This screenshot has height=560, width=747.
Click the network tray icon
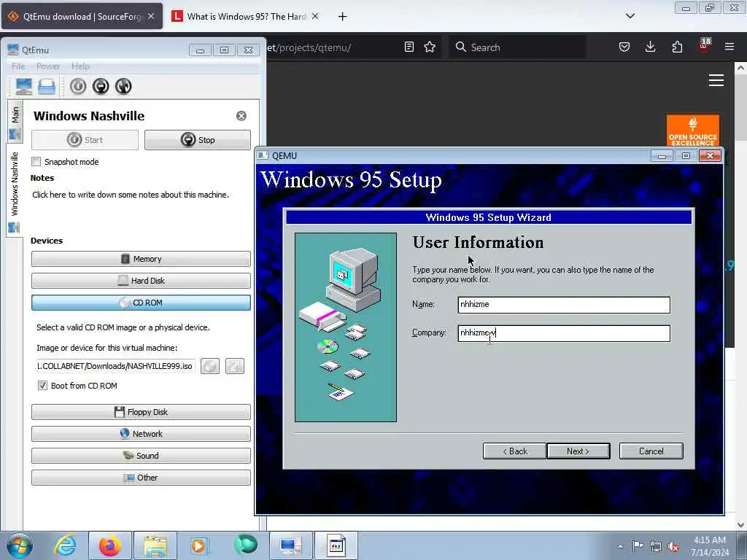pyautogui.click(x=656, y=546)
